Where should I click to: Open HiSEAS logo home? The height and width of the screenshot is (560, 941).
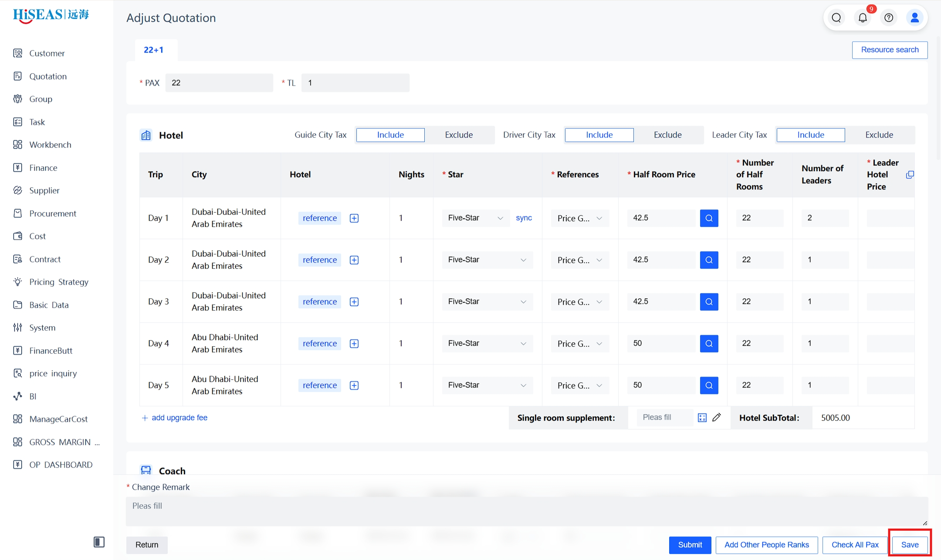click(51, 16)
